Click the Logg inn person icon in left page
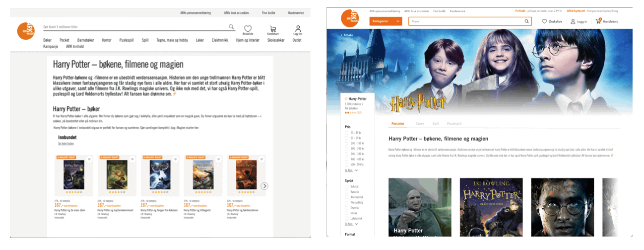The image size is (644, 250). point(298,28)
